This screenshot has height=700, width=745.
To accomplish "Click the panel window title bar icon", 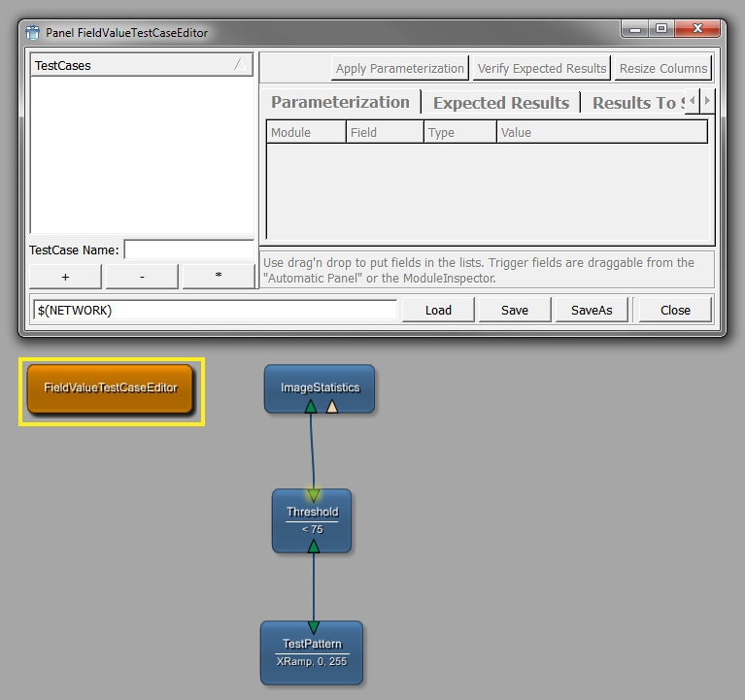I will coord(33,33).
